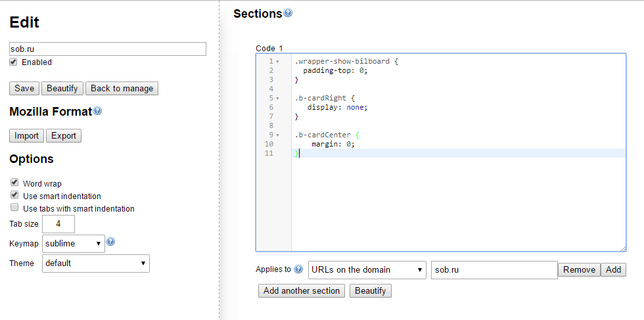Collapse the code fold arrow on line 1
Image resolution: width=644 pixels, height=320 pixels.
point(277,62)
